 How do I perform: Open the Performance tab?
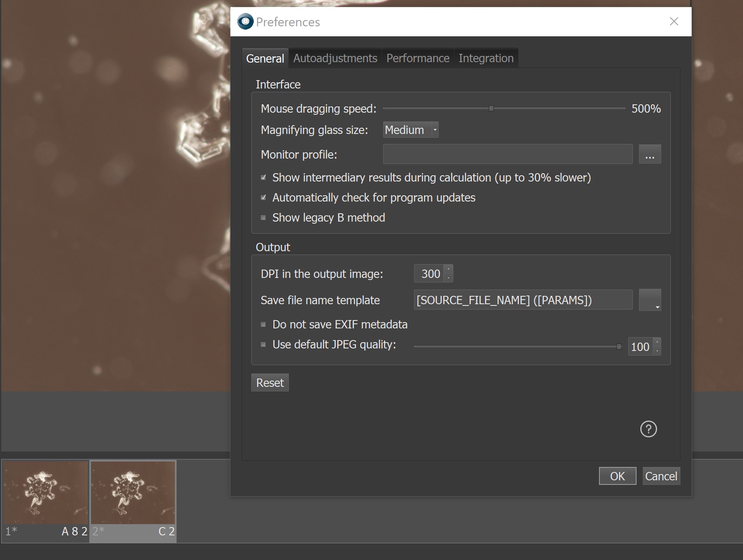click(418, 58)
